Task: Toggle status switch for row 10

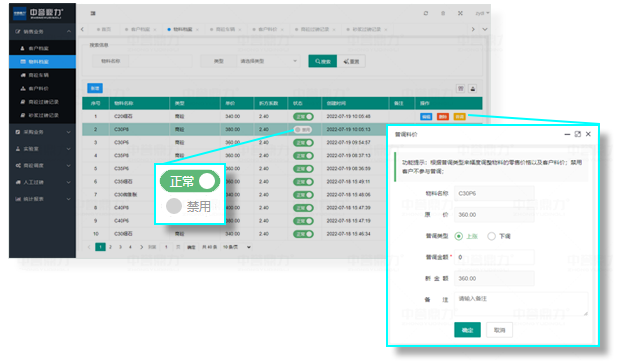Action: (303, 234)
